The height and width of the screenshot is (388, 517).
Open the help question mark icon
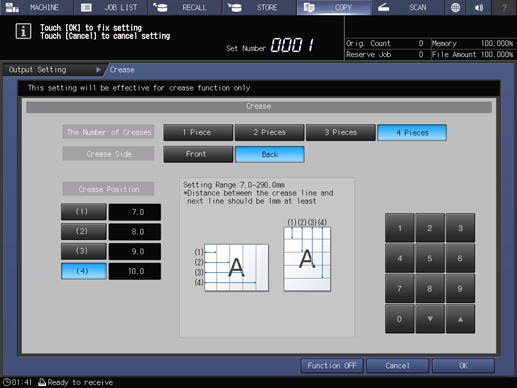click(x=504, y=7)
